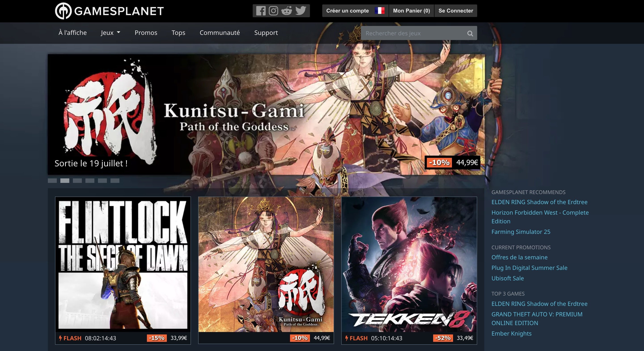Select the second carousel slide indicator

point(65,181)
